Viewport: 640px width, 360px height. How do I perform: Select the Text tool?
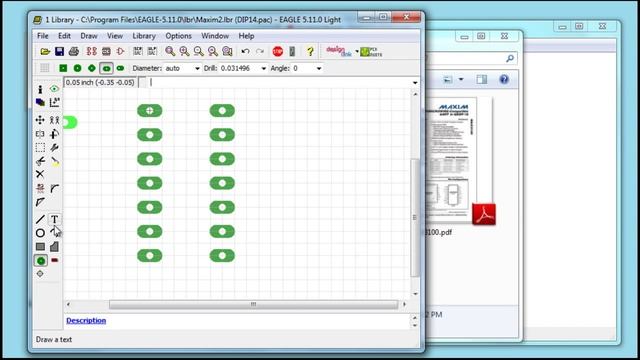[54, 220]
